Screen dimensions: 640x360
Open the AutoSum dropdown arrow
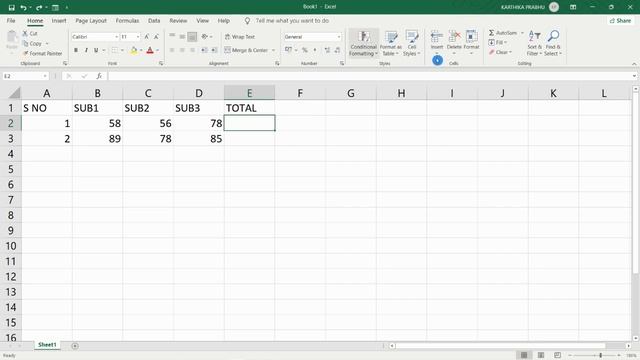click(522, 33)
